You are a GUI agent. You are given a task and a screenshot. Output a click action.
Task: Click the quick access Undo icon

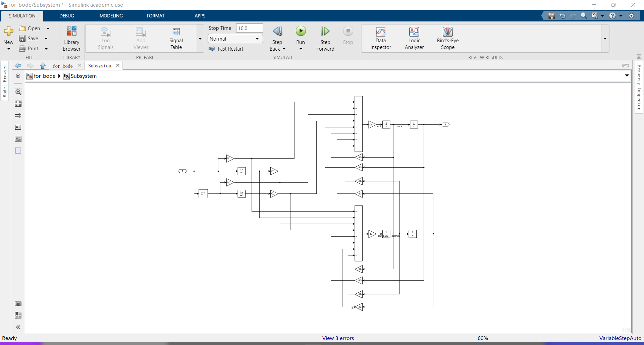[x=562, y=16]
